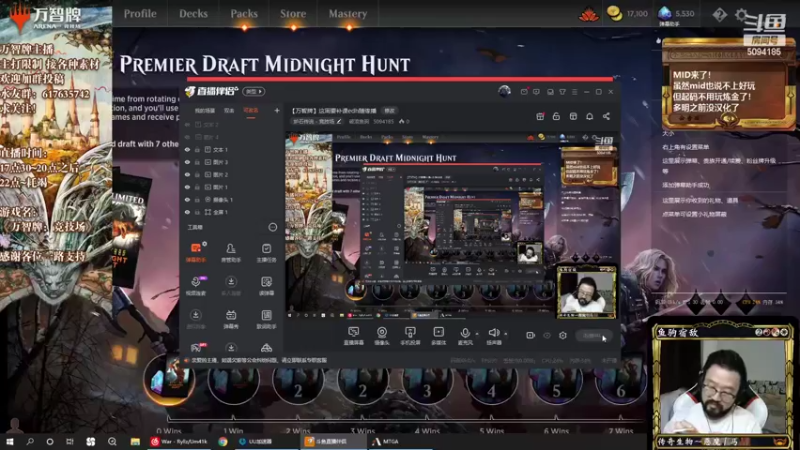The image size is (800, 450).
Task: Open mode switch pill beside companion logo
Action: point(254,91)
